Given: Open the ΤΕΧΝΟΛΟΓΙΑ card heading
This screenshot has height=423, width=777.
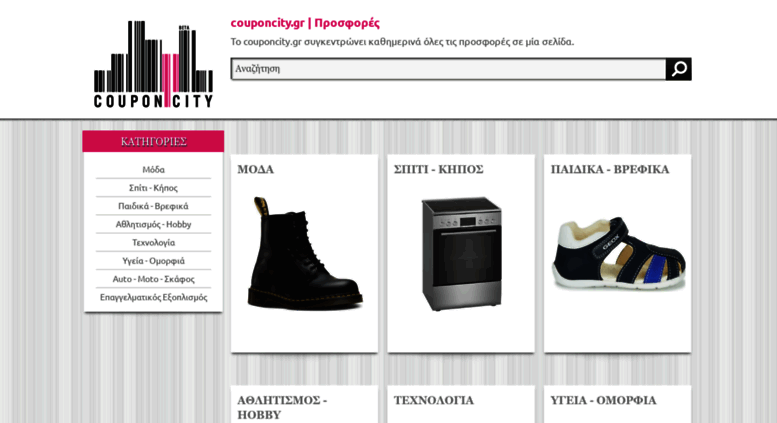Looking at the screenshot, I should (x=434, y=400).
